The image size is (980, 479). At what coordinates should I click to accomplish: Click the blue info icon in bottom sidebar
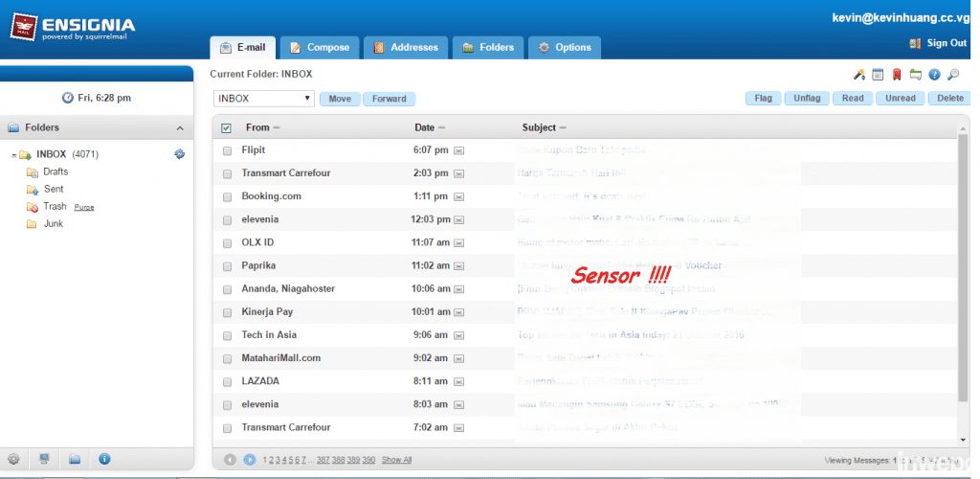(x=104, y=459)
